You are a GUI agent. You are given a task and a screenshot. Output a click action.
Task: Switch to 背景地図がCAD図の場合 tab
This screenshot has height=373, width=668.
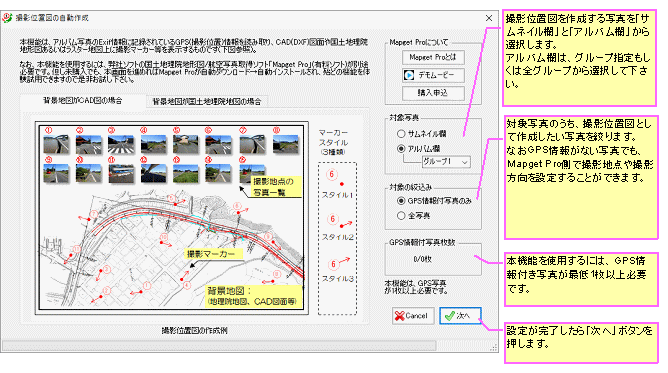[83, 101]
